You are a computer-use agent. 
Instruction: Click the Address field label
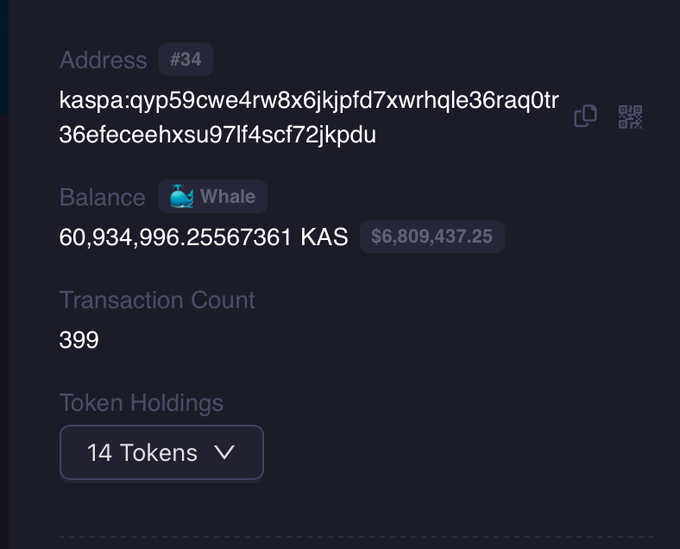click(x=103, y=60)
